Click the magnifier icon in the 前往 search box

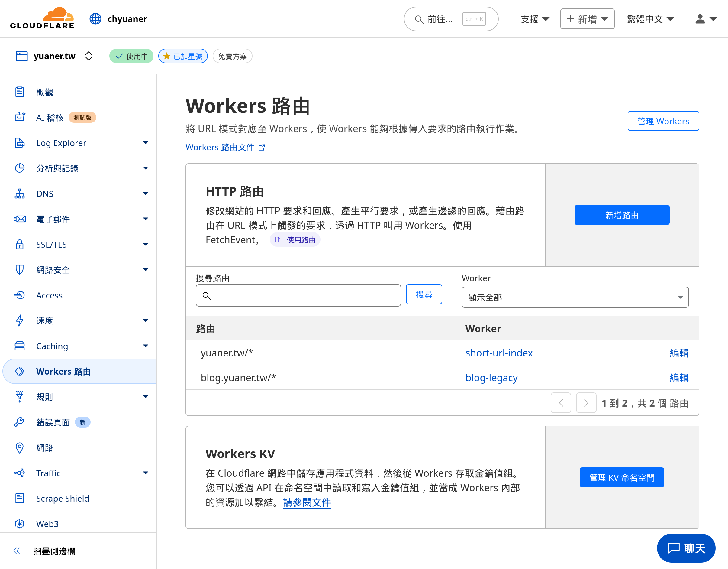419,19
